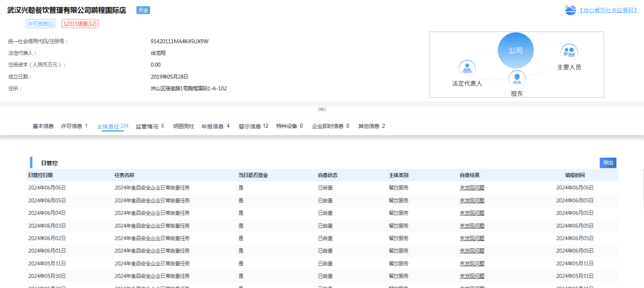Export the 日管控 table with 导出
The height and width of the screenshot is (288, 644).
608,163
